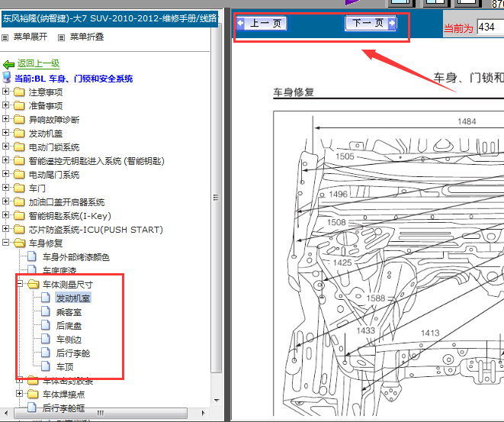Go to previous page with 上一页 button
Viewport: 504px width, 422px height.
(262, 23)
